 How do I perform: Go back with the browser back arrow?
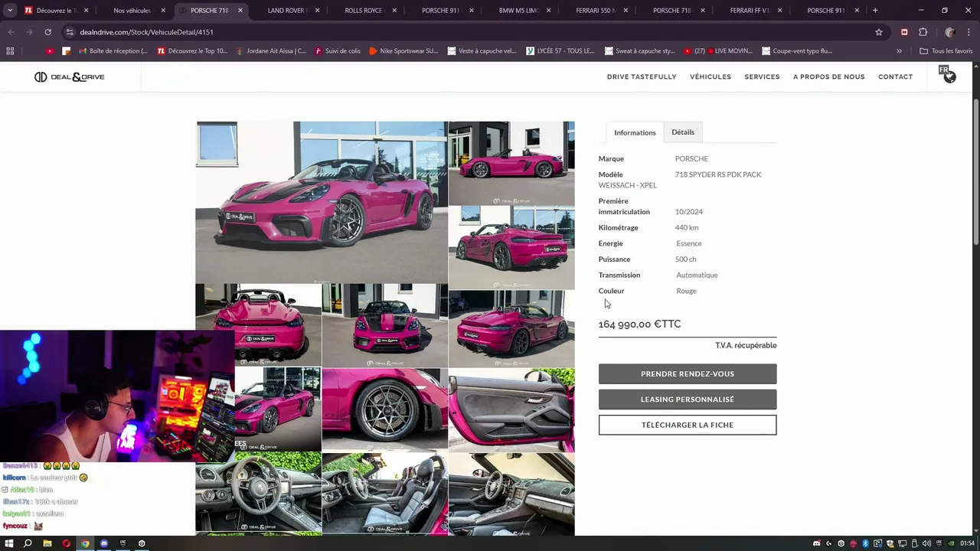pos(11,32)
